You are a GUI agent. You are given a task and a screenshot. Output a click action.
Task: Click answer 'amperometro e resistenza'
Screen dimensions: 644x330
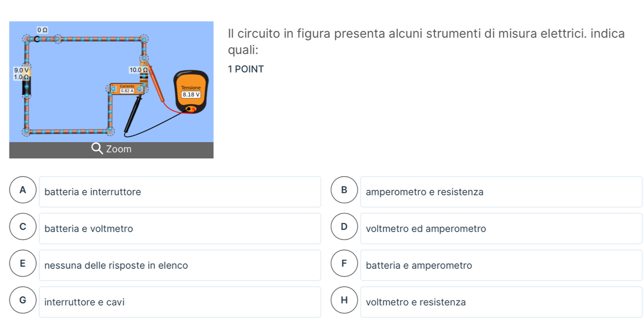tap(501, 192)
